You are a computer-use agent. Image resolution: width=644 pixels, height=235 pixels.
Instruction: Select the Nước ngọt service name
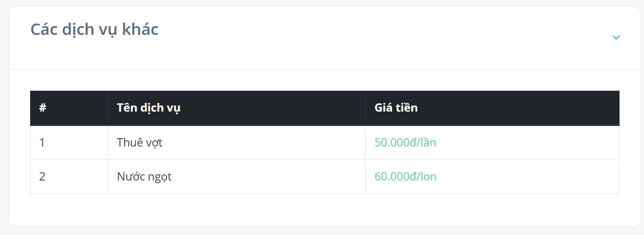tap(144, 177)
